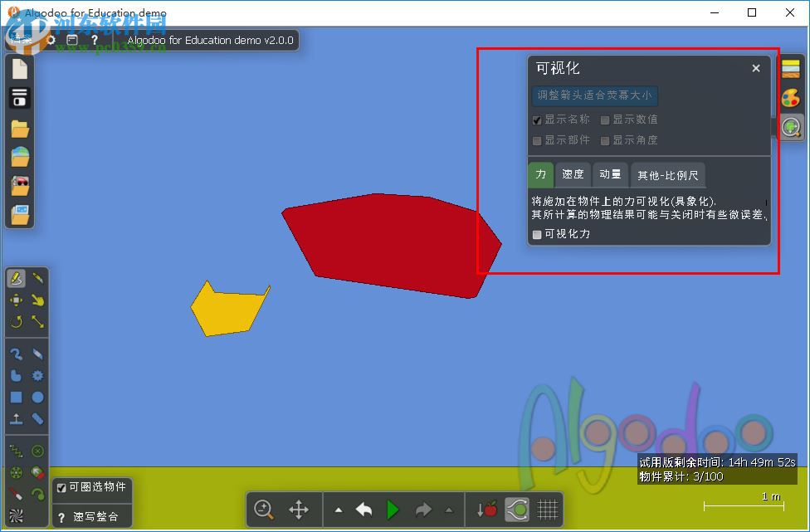Select the Box tool
The image size is (810, 532).
click(x=17, y=397)
